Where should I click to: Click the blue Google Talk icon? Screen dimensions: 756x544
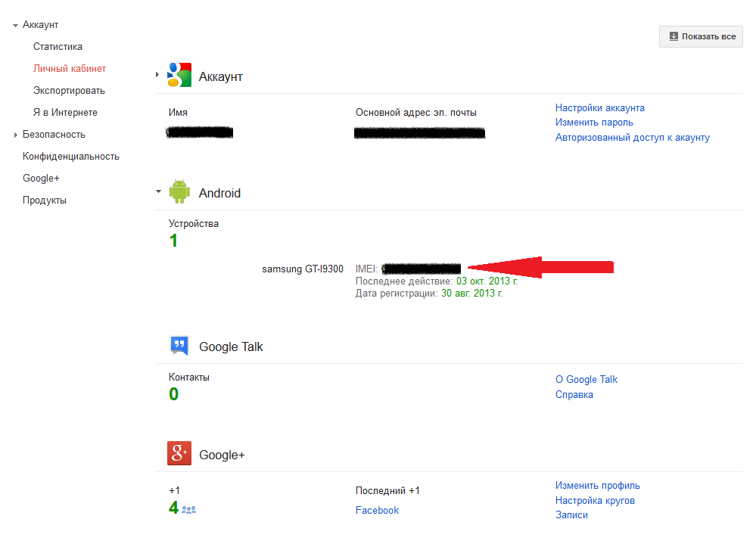tap(179, 346)
